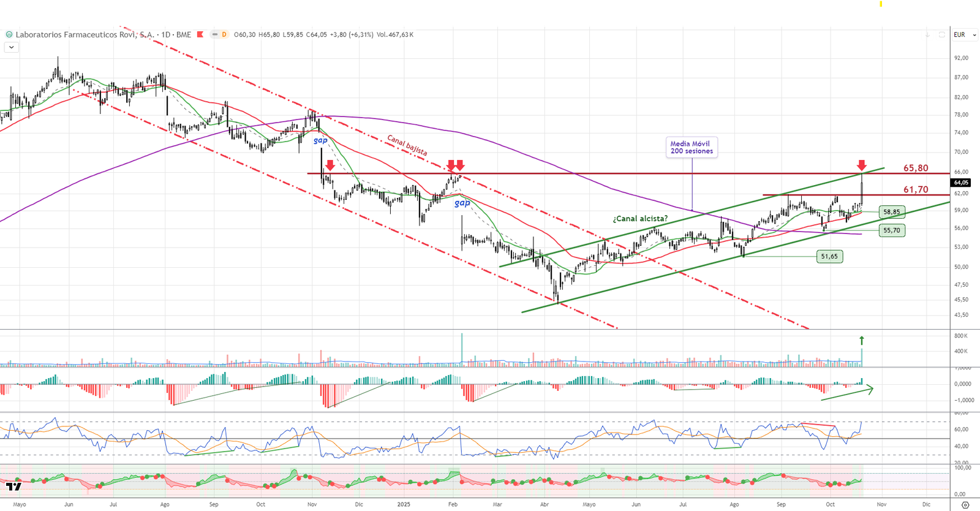Select the '¿Canal alcista?' text annotation
980x511 pixels.
coord(640,219)
